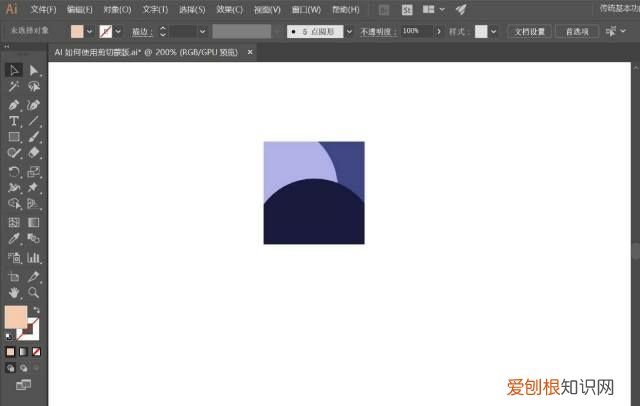Select the Curvature tool
The height and width of the screenshot is (406, 640).
(x=33, y=105)
